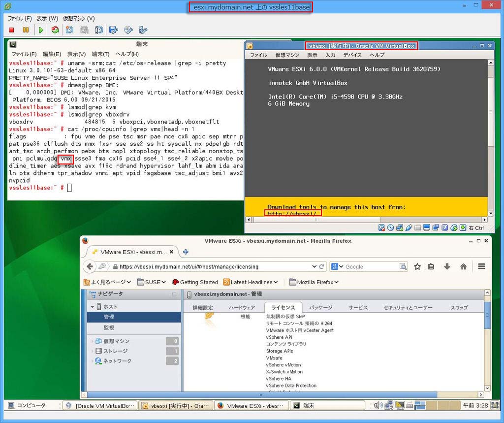Image resolution: width=504 pixels, height=423 pixels.
Task: Switch to 端末 terminal taskbar entry
Action: pyautogui.click(x=327, y=406)
